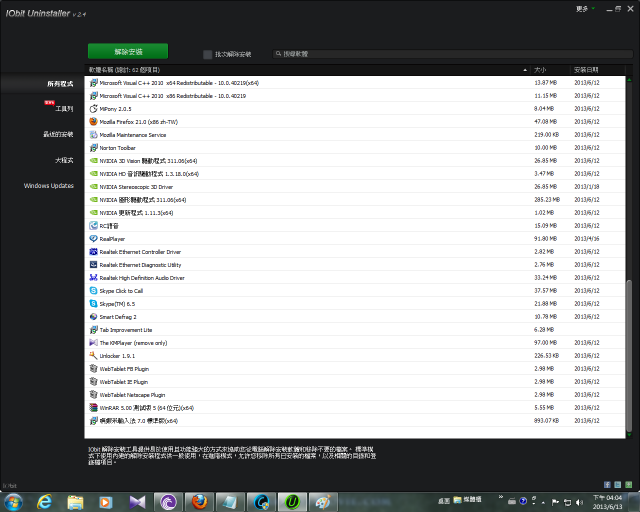Sort by the software name column header
640x512 pixels.
[307, 70]
